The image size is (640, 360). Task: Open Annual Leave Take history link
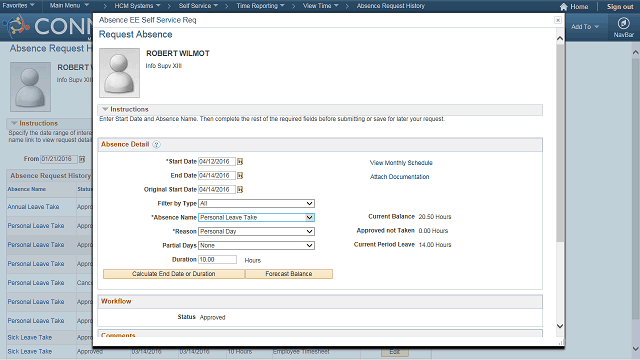(33, 207)
